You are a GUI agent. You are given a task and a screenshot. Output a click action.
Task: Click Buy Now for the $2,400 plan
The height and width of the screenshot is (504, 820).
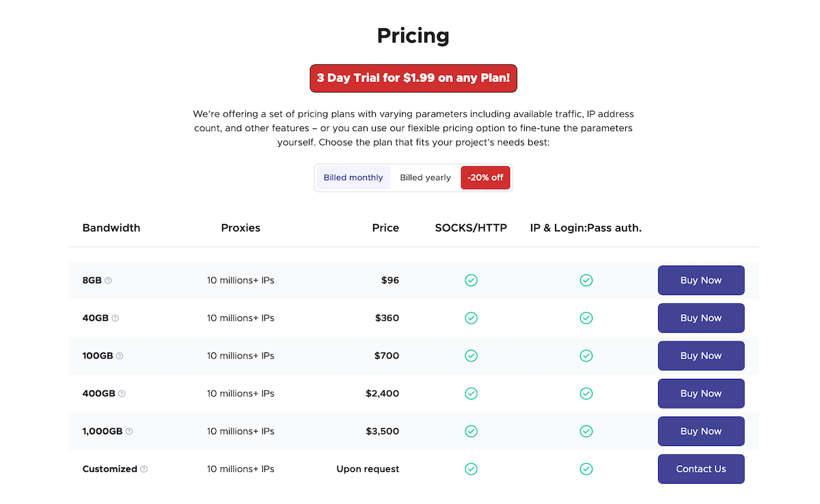point(701,393)
